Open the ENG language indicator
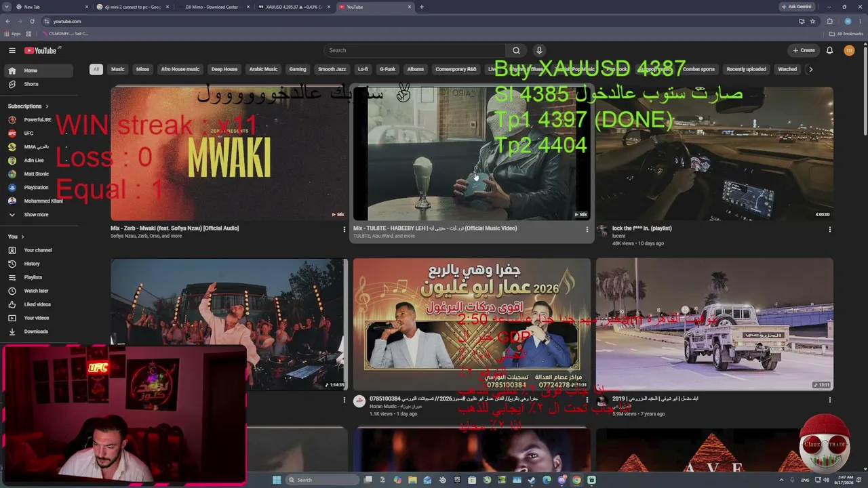This screenshot has width=868, height=488. (x=805, y=480)
